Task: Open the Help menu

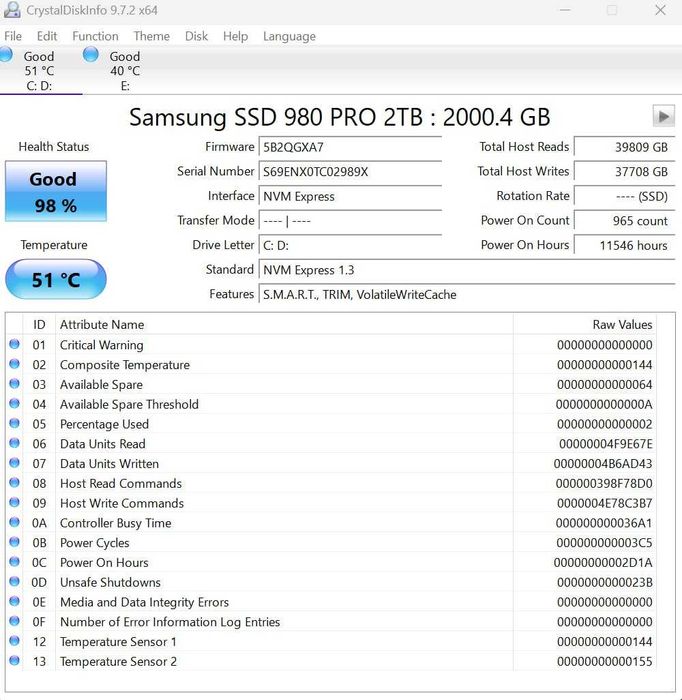Action: [235, 36]
